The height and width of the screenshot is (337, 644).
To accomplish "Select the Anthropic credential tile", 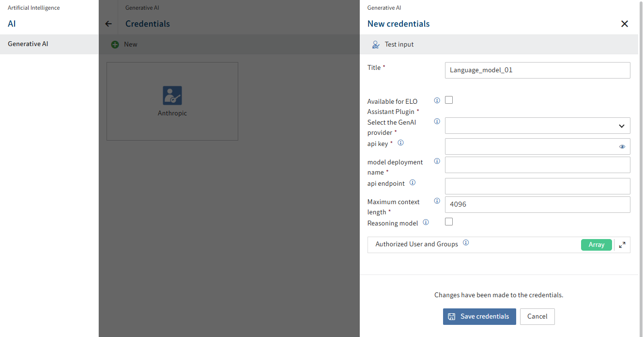I will (172, 101).
